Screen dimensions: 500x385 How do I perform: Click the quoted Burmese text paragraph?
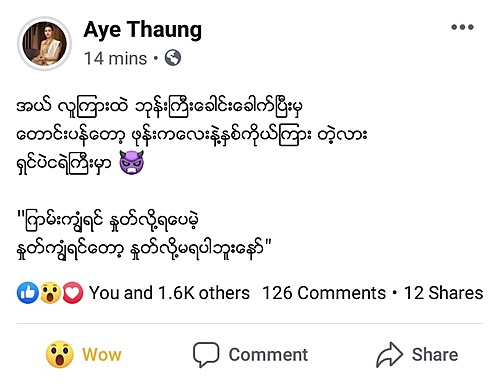[x=144, y=235]
